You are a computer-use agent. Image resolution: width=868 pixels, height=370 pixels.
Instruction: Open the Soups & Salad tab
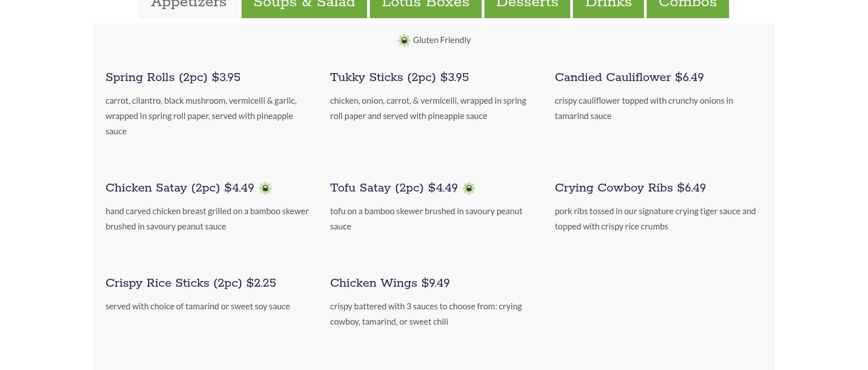click(x=304, y=6)
